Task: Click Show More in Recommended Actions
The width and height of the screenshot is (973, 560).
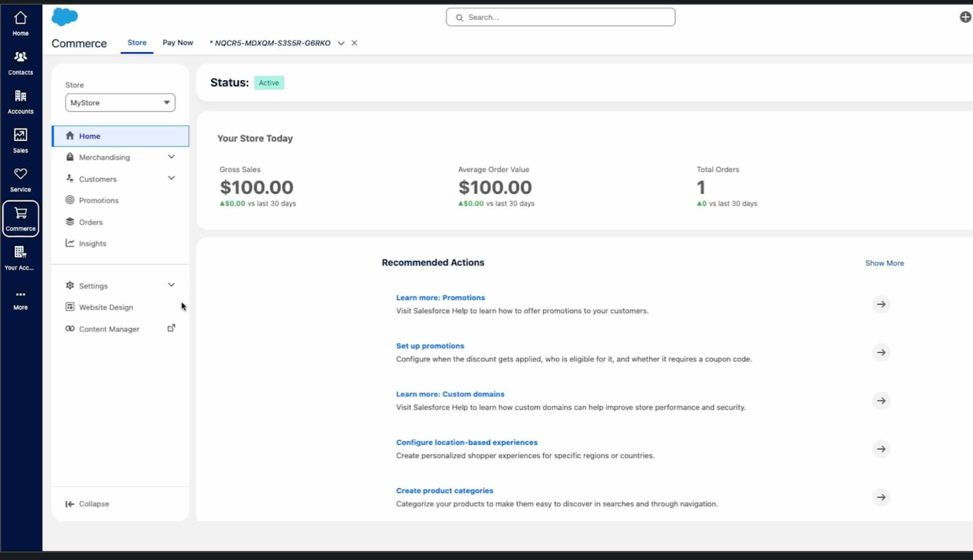Action: [x=884, y=263]
